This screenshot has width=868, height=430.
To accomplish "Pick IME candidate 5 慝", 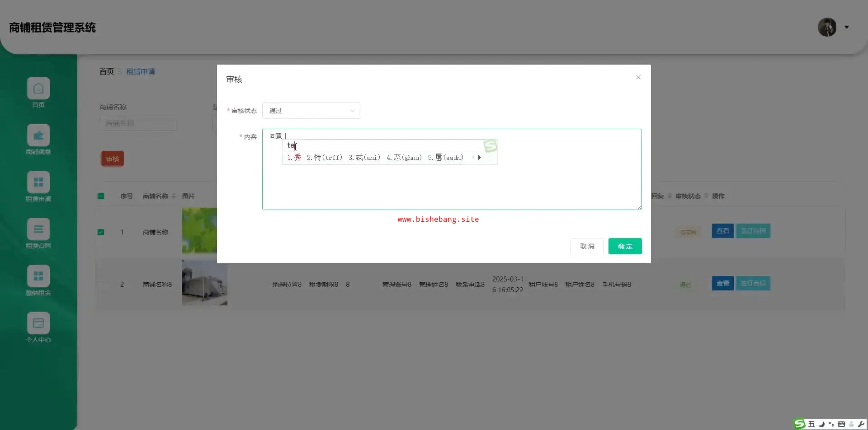I will click(x=446, y=157).
